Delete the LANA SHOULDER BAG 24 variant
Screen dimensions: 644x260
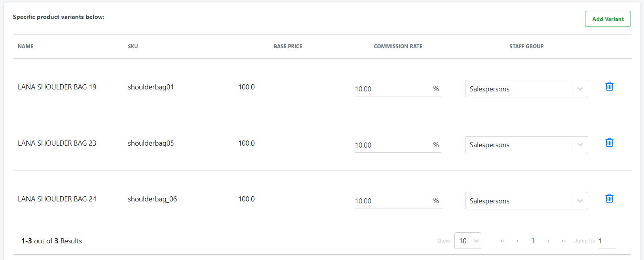click(x=609, y=198)
